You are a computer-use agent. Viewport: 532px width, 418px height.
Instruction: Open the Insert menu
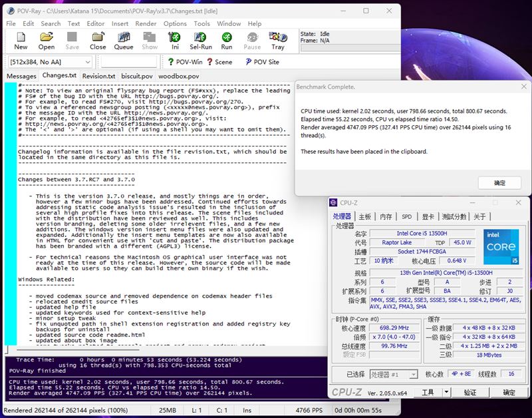[120, 23]
